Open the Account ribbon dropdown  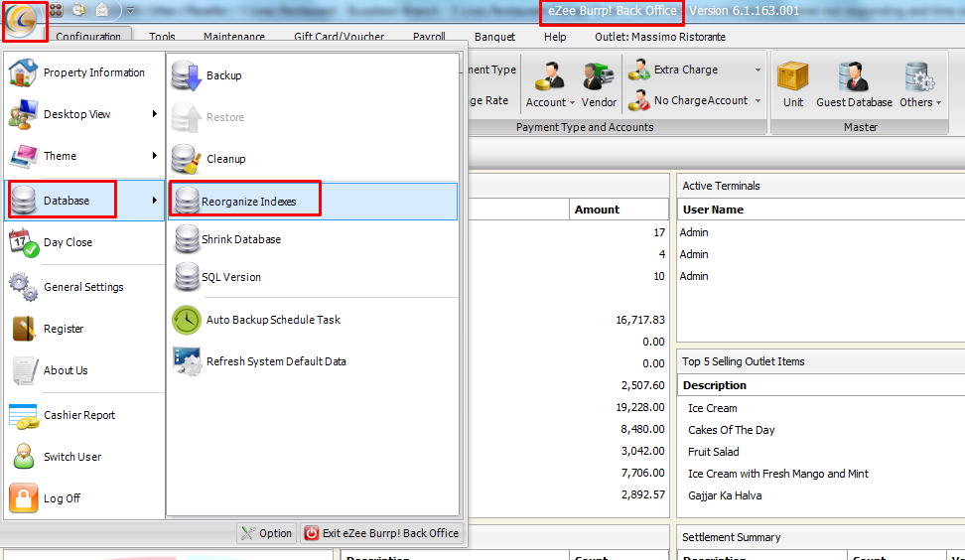point(550,85)
